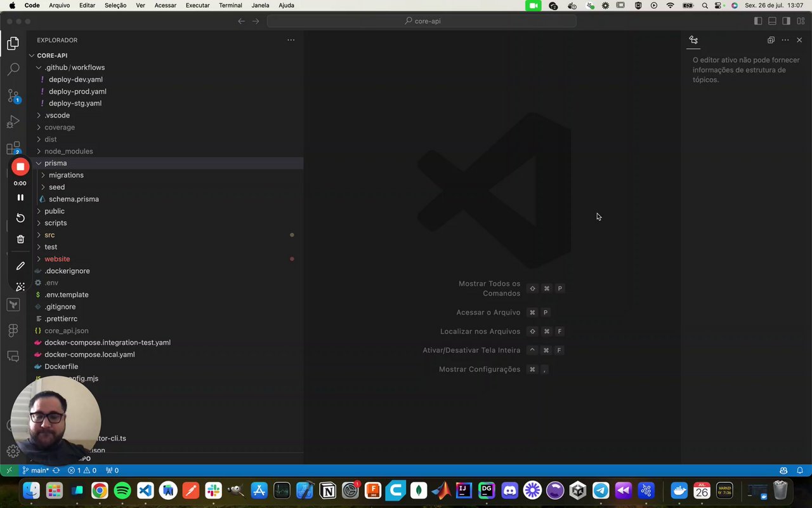Open the .prettierrc file
Image resolution: width=812 pixels, height=508 pixels.
[165, 319]
